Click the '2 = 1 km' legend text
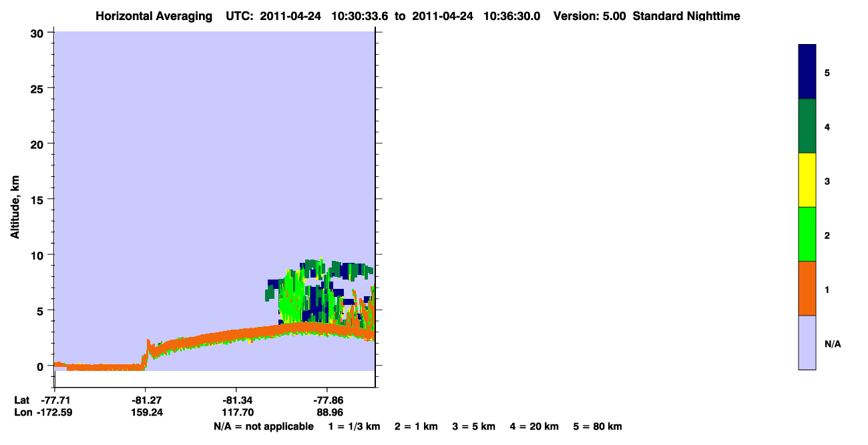The height and width of the screenshot is (445, 868). 416,426
